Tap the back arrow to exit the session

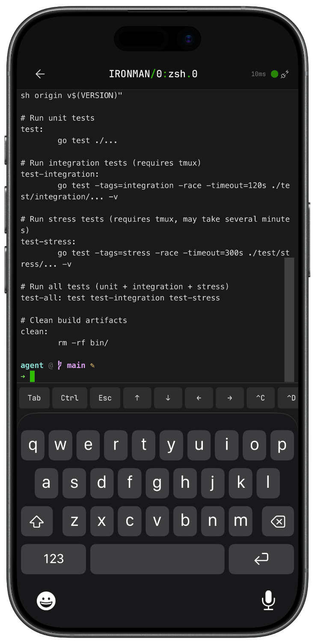[40, 74]
